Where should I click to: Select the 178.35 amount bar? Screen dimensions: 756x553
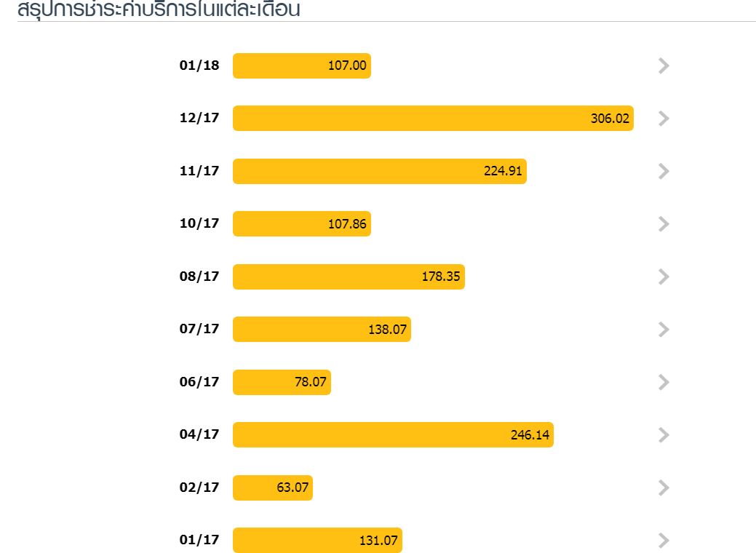click(349, 276)
